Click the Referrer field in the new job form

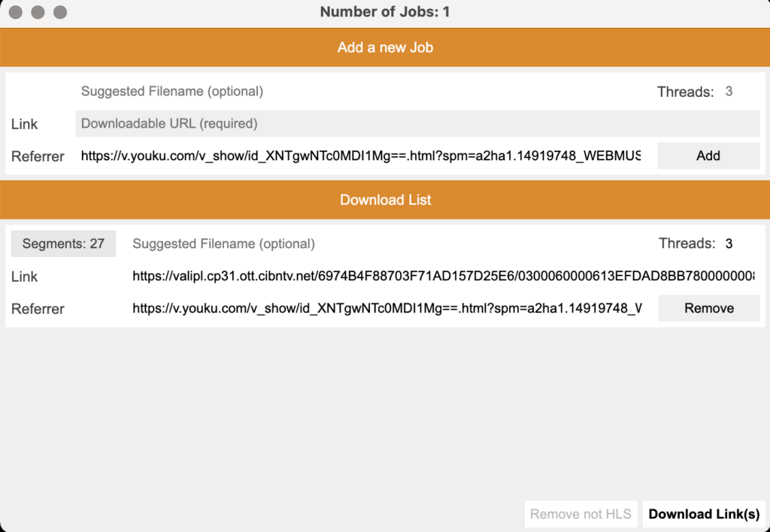coord(361,156)
